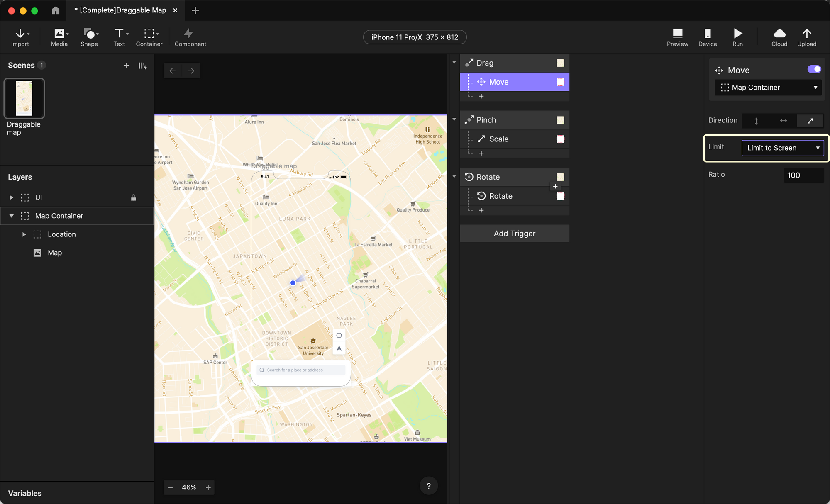Click the Component lightning icon
Viewport: 830px width, 504px height.
point(189,34)
